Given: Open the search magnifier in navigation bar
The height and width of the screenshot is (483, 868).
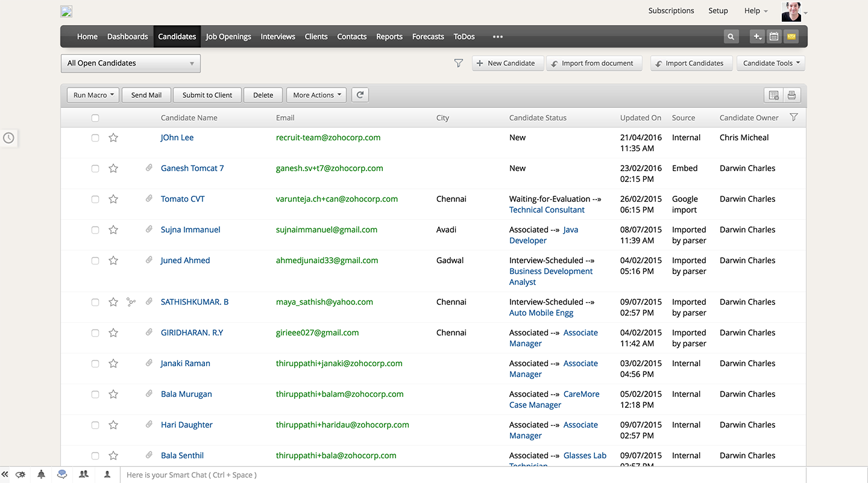Looking at the screenshot, I should 731,37.
